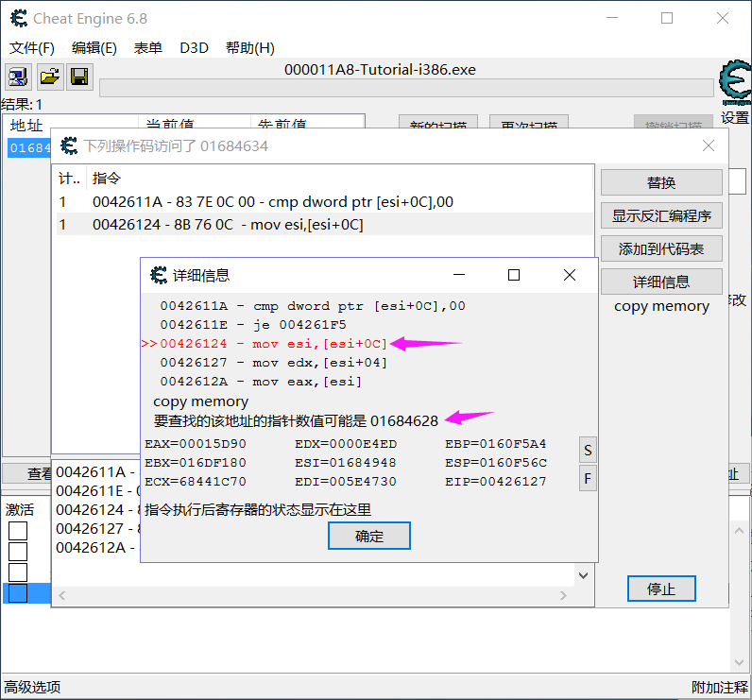Click the address table scroll down arrow
The width and height of the screenshot is (752, 700).
point(739,662)
